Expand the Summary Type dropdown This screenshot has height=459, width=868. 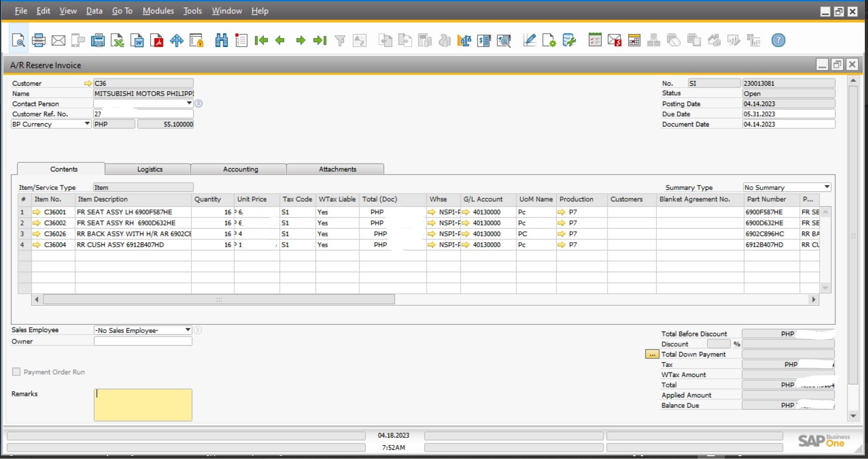click(827, 187)
